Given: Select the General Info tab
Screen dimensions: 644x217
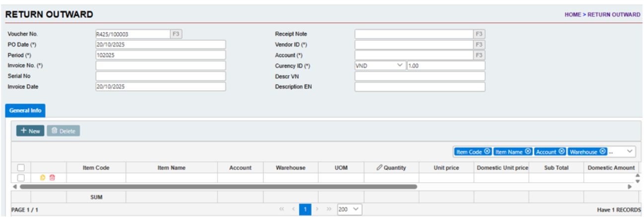Looking at the screenshot, I should (25, 110).
